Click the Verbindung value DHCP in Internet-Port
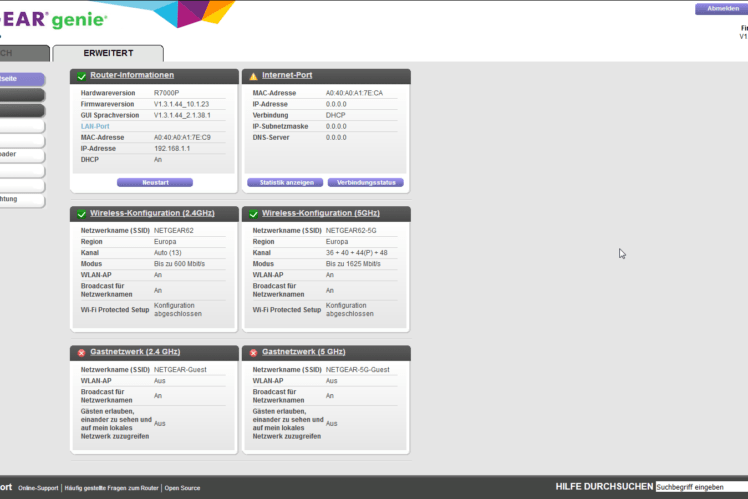Viewport: 748px width, 499px height. 335,115
